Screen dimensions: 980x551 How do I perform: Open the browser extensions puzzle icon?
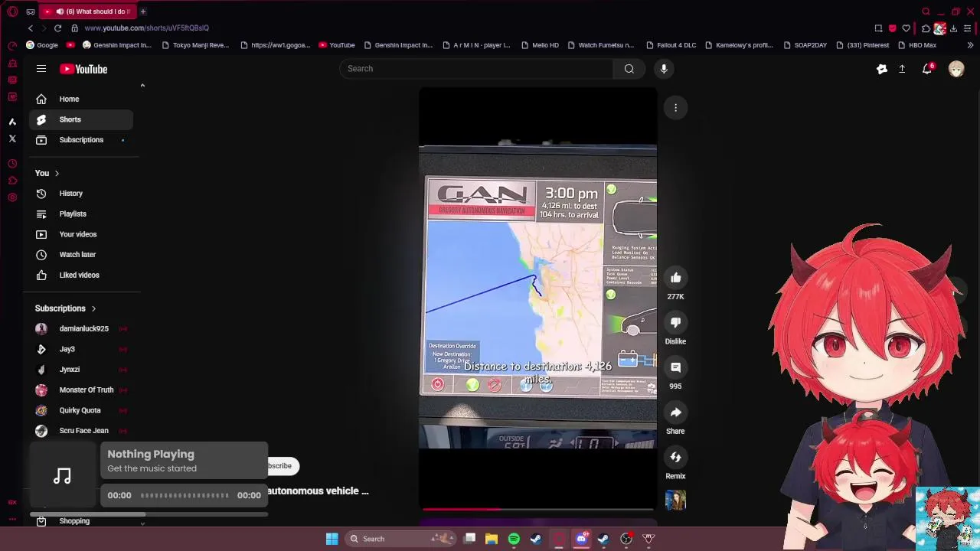[x=926, y=28]
